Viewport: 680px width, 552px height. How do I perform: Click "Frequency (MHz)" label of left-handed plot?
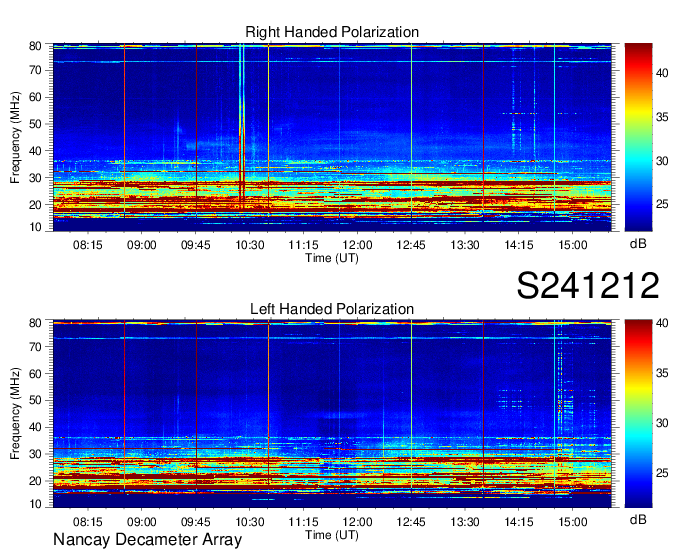(x=15, y=414)
